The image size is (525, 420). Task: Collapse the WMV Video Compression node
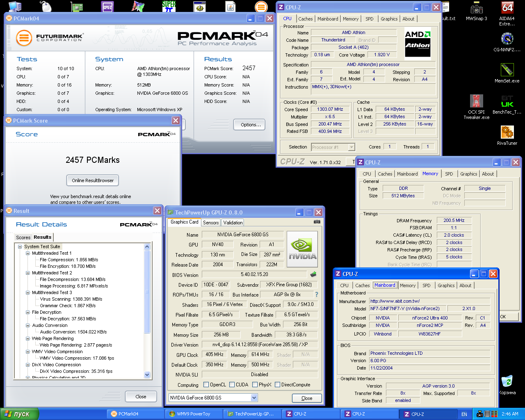tap(28, 352)
